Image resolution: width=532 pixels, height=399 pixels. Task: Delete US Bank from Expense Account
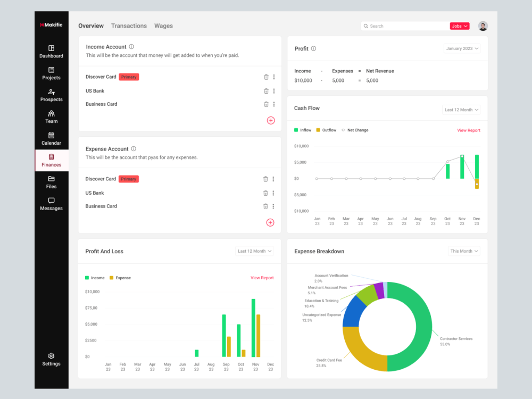pos(265,193)
